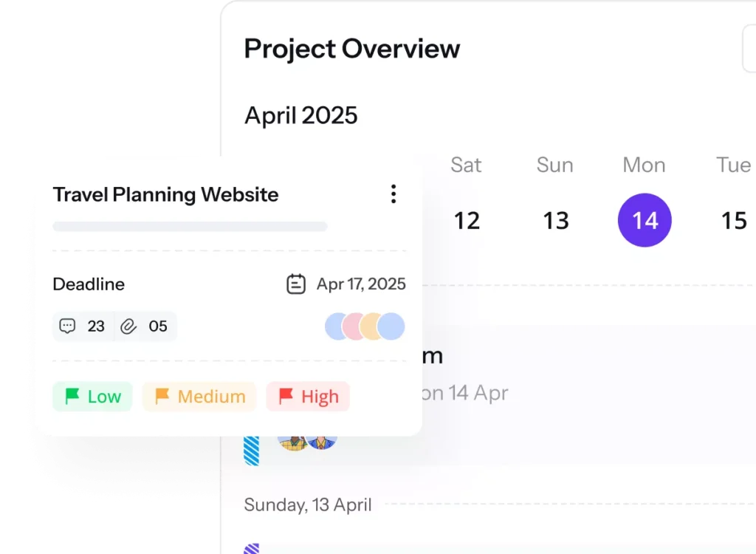756x554 pixels.
Task: Click the blue striped task marker
Action: pos(251,451)
